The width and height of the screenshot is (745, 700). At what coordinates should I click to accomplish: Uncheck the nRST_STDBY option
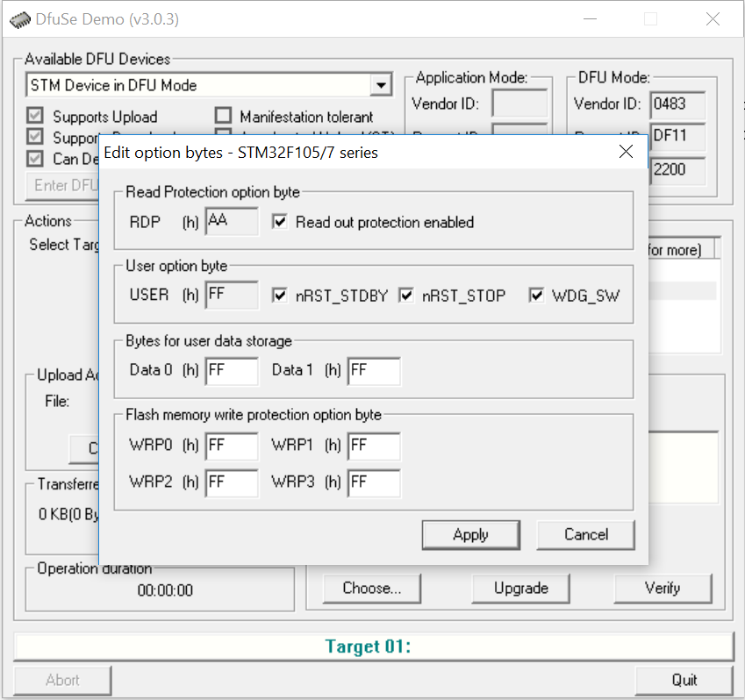(x=279, y=296)
